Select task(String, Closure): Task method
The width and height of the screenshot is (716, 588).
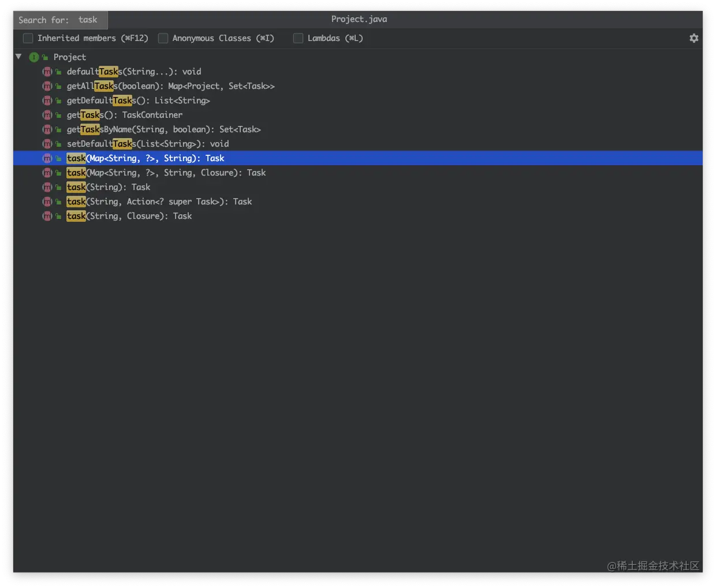pyautogui.click(x=129, y=216)
